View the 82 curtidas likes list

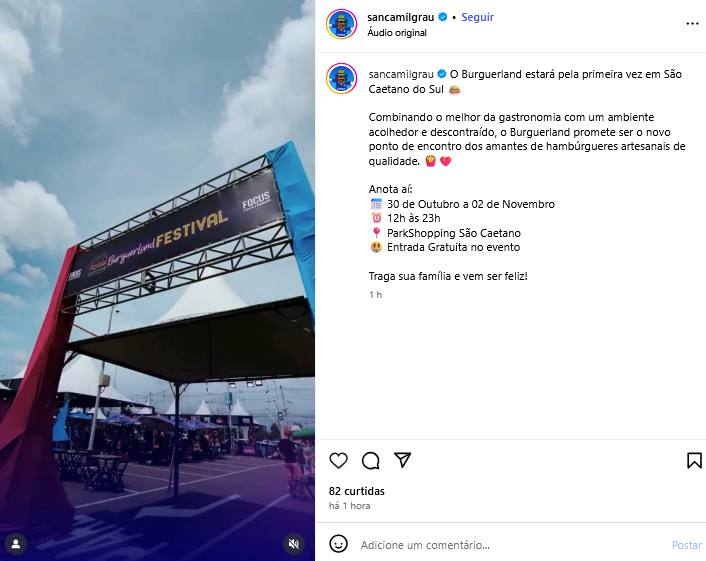[x=357, y=491]
